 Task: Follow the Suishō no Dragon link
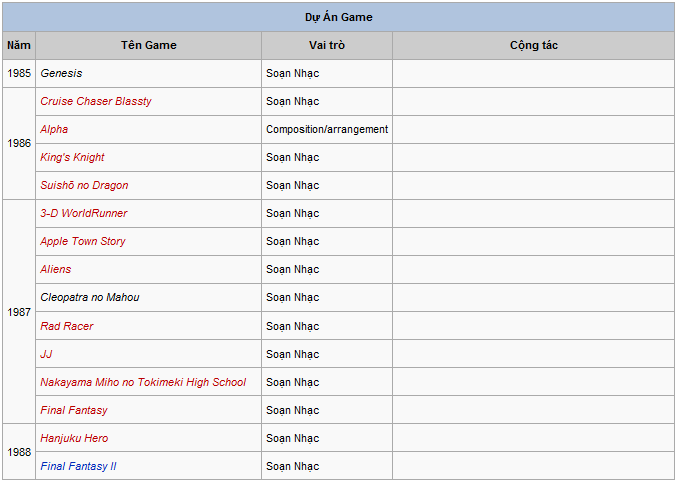coord(84,185)
